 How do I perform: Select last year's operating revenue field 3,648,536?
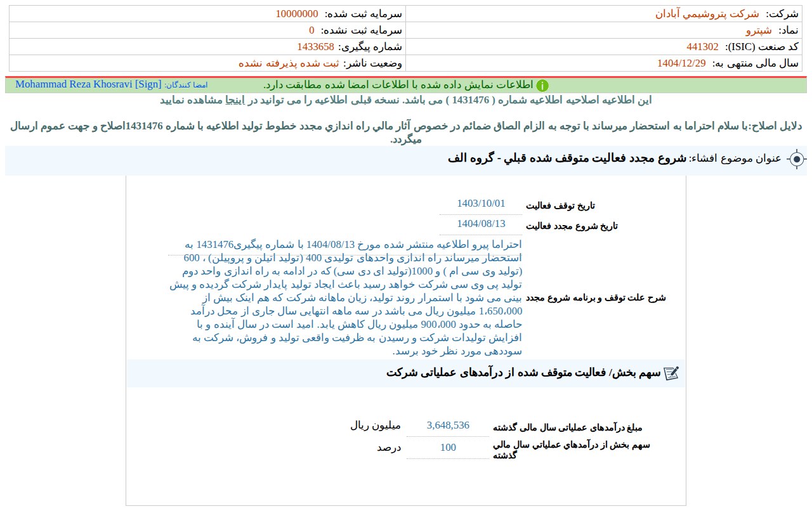point(448,425)
